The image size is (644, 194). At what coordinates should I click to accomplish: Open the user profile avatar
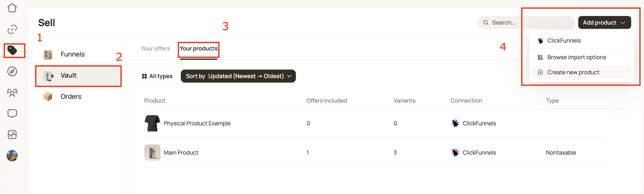12,156
